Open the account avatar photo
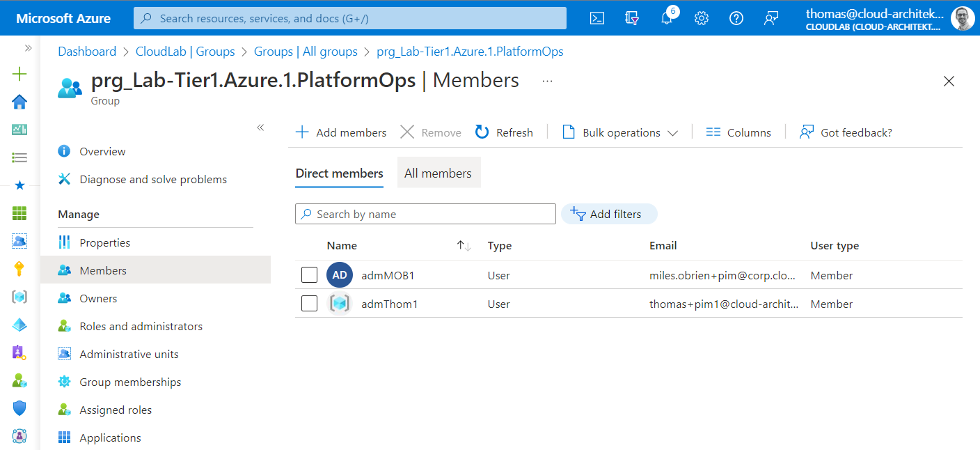This screenshot has width=980, height=450. click(963, 18)
